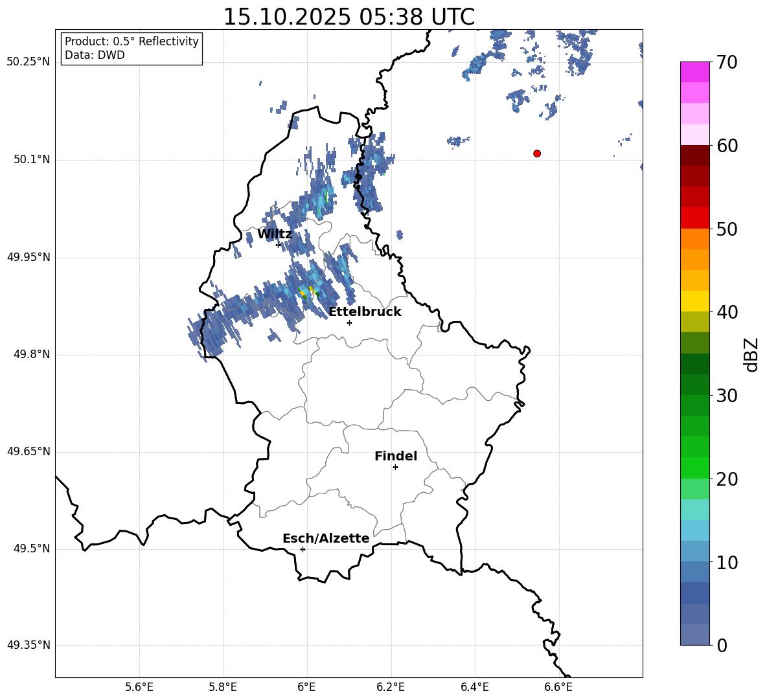This screenshot has height=700, width=767.
Task: Click the 50.25°N latitude label
Action: click(x=29, y=62)
